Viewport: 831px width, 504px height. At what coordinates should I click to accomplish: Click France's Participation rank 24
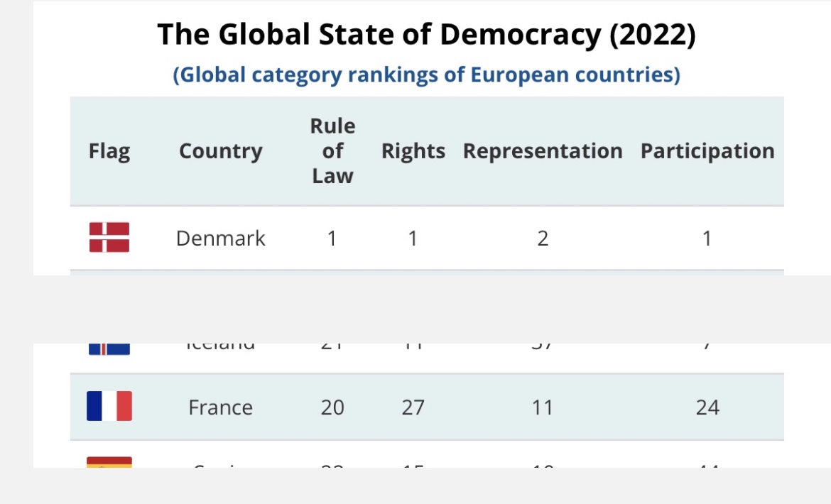[707, 407]
